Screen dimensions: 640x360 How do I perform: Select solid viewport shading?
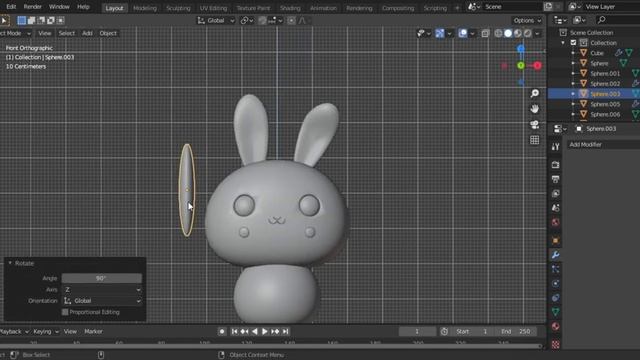pyautogui.click(x=508, y=33)
